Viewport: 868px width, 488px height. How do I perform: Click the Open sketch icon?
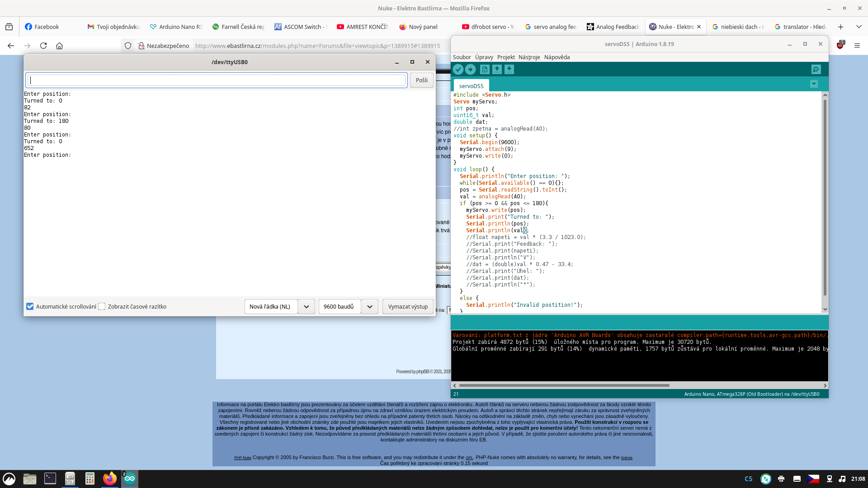pos(497,69)
